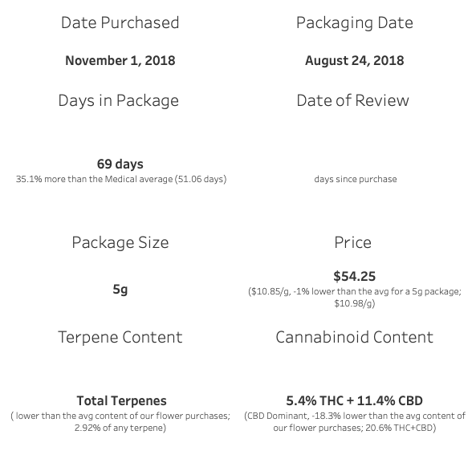The height and width of the screenshot is (475, 476).
Task: Select the 5.4% THC + 11.4% CBD value
Action: 354,400
